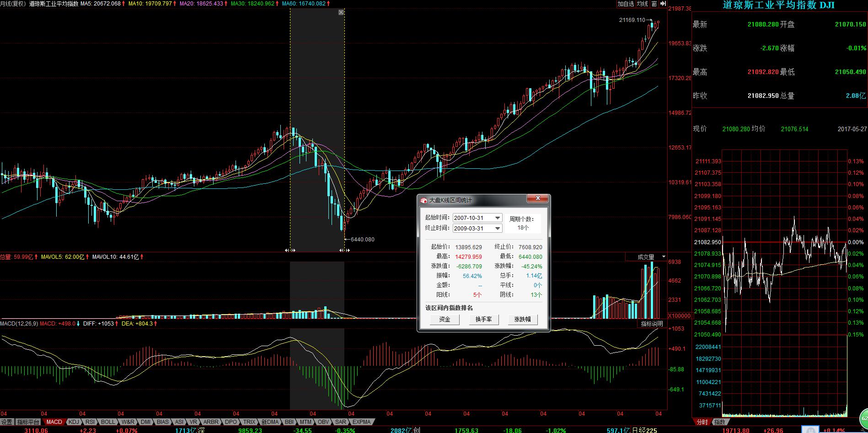Click the 21169.110 high price marker
Image resolution: width=868 pixels, height=433 pixels.
click(x=632, y=20)
